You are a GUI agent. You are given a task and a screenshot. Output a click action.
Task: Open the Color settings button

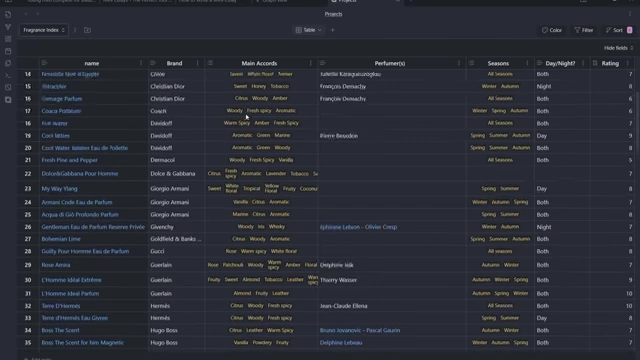point(552,30)
